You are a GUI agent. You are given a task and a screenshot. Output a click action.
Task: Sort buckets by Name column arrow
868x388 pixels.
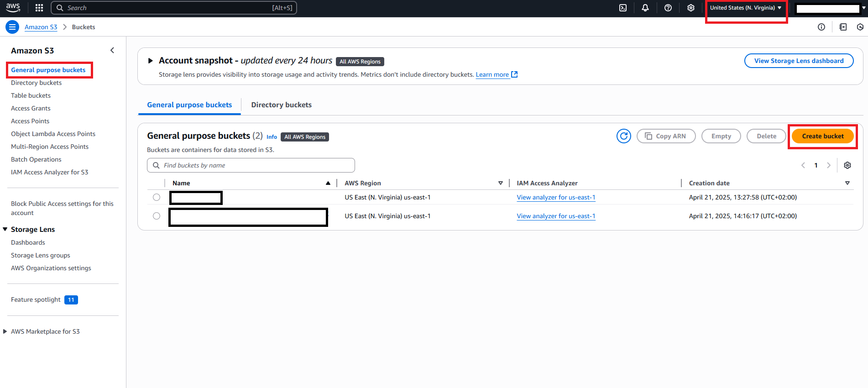click(x=328, y=183)
